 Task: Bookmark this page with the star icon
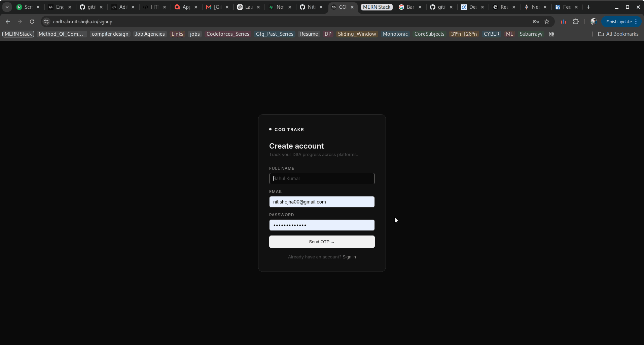[x=547, y=22]
